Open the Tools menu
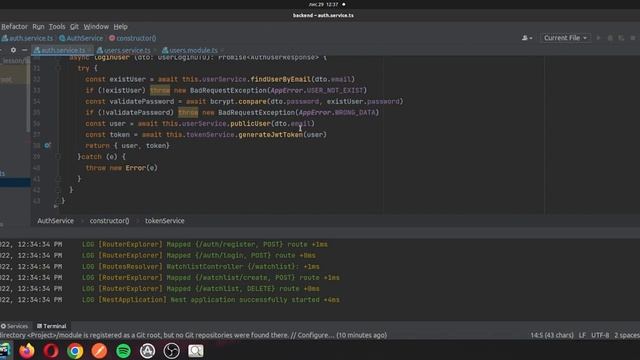 pyautogui.click(x=57, y=27)
